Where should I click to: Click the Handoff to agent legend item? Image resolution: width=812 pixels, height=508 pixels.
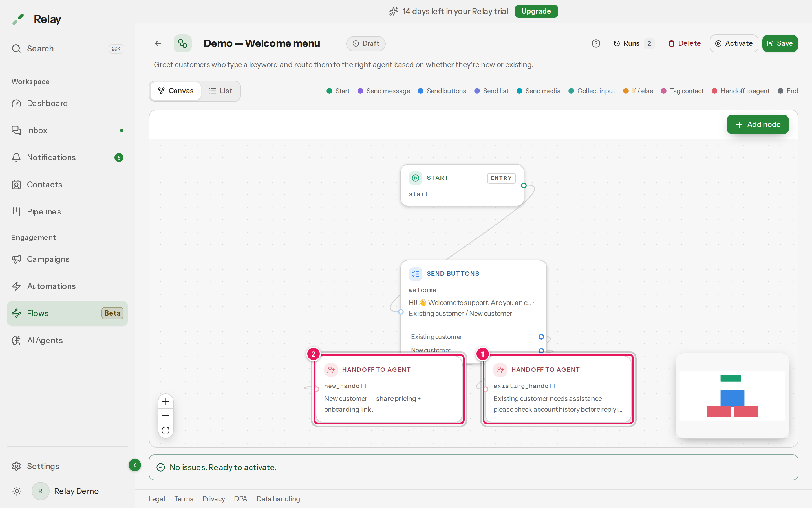point(741,91)
